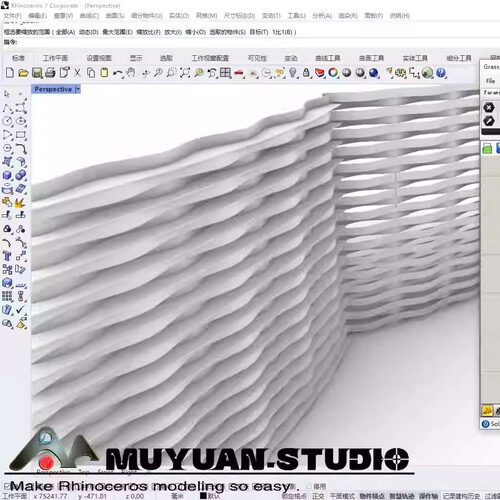This screenshot has height=500, width=500.
Task: Choose the 动态(D) command option
Action: pyautogui.click(x=89, y=32)
